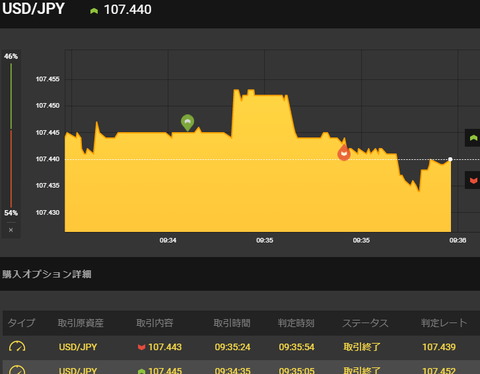The width and height of the screenshot is (480, 374).
Task: Click the 09:35:05 judgment time cell
Action: click(297, 370)
